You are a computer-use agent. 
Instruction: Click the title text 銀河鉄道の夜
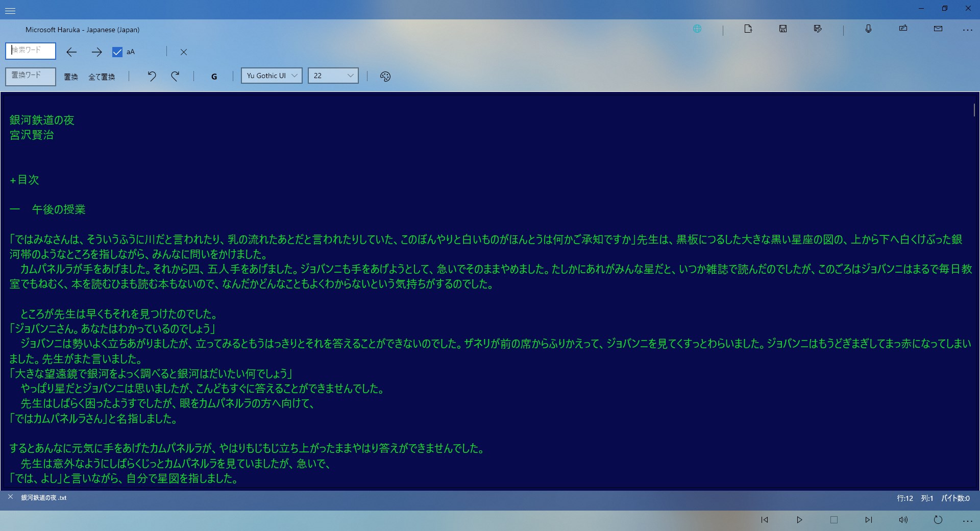(x=42, y=120)
